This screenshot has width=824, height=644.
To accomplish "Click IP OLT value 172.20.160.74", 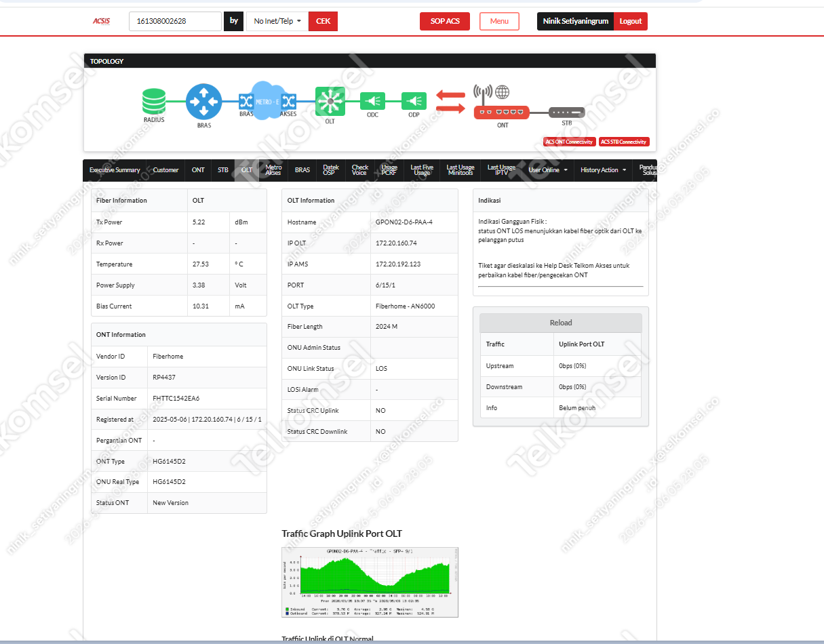I will click(396, 243).
